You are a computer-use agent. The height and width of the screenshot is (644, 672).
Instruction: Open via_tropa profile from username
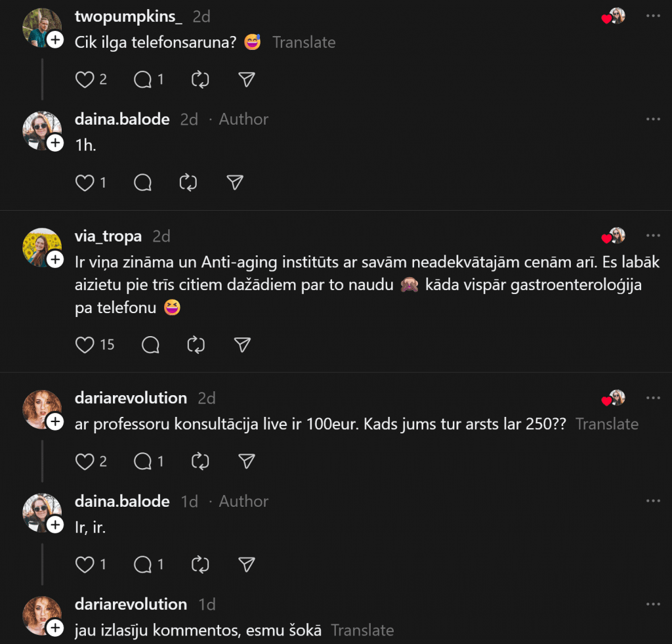(108, 236)
